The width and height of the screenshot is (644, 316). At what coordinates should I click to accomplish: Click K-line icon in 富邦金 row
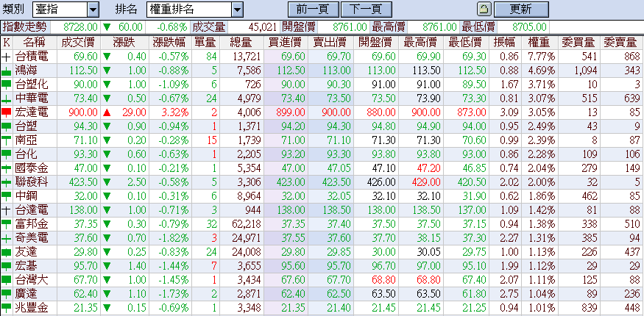pyautogui.click(x=6, y=224)
